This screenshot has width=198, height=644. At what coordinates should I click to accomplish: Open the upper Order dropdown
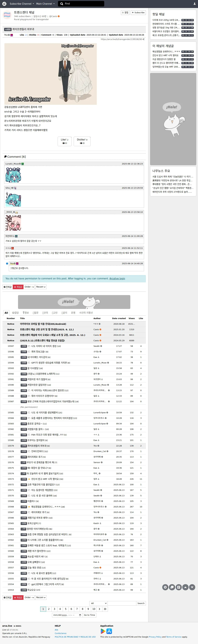[x=29, y=287]
